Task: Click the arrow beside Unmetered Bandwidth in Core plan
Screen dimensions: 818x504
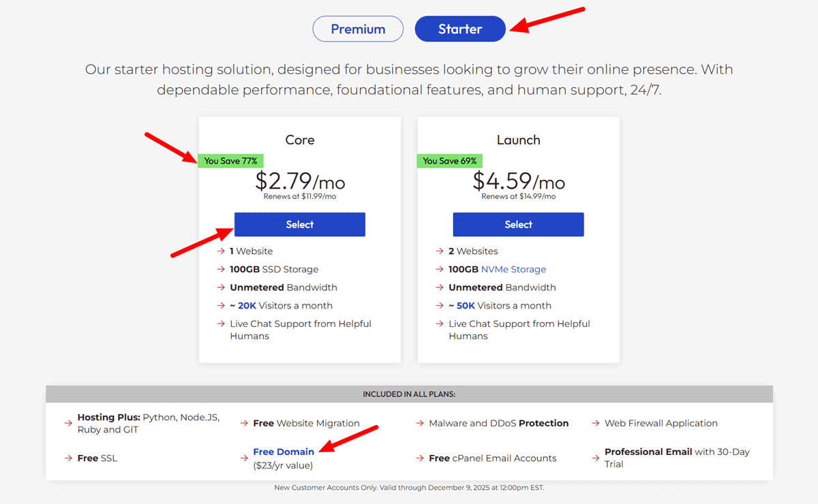Action: [x=222, y=287]
